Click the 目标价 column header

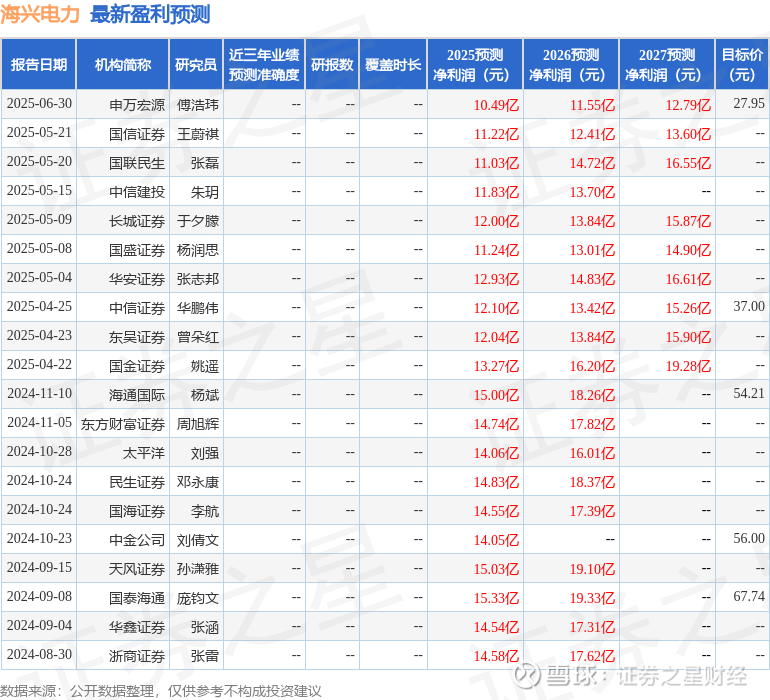[x=742, y=64]
